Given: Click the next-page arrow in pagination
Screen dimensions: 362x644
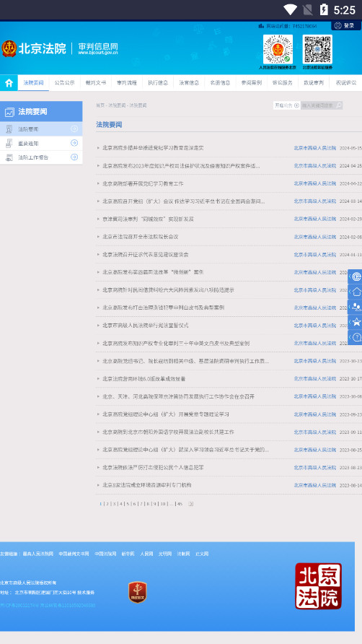Looking at the screenshot, I should [191, 503].
